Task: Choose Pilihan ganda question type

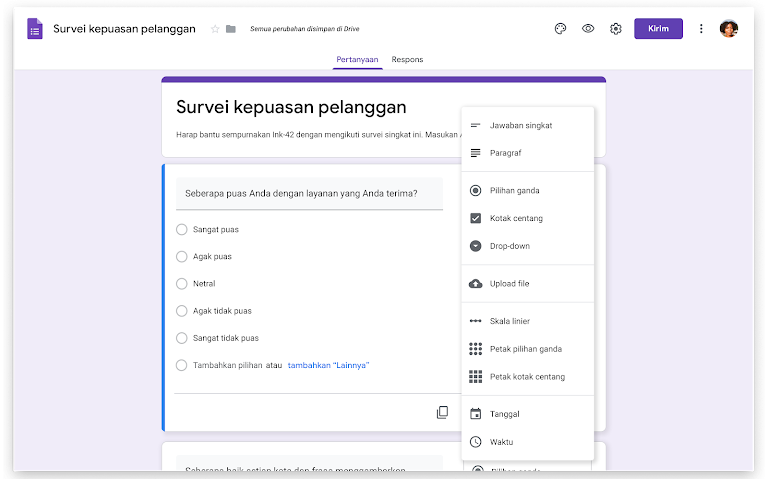Action: coord(528,191)
